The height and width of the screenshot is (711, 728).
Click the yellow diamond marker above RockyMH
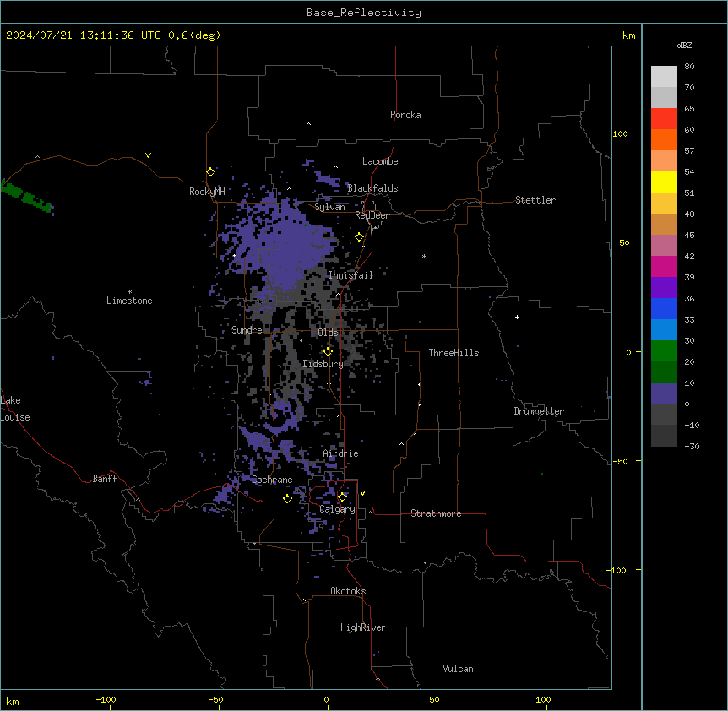pos(210,172)
